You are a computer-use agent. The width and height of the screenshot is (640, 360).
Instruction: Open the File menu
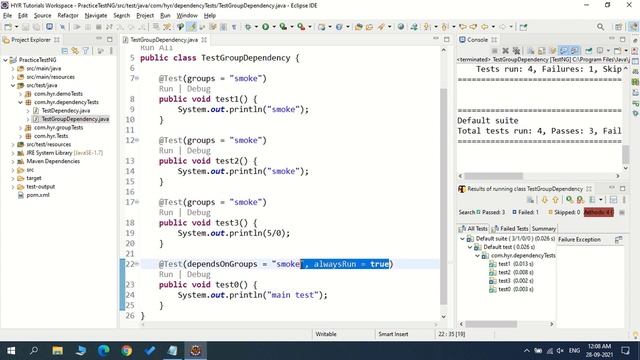[x=7, y=16]
